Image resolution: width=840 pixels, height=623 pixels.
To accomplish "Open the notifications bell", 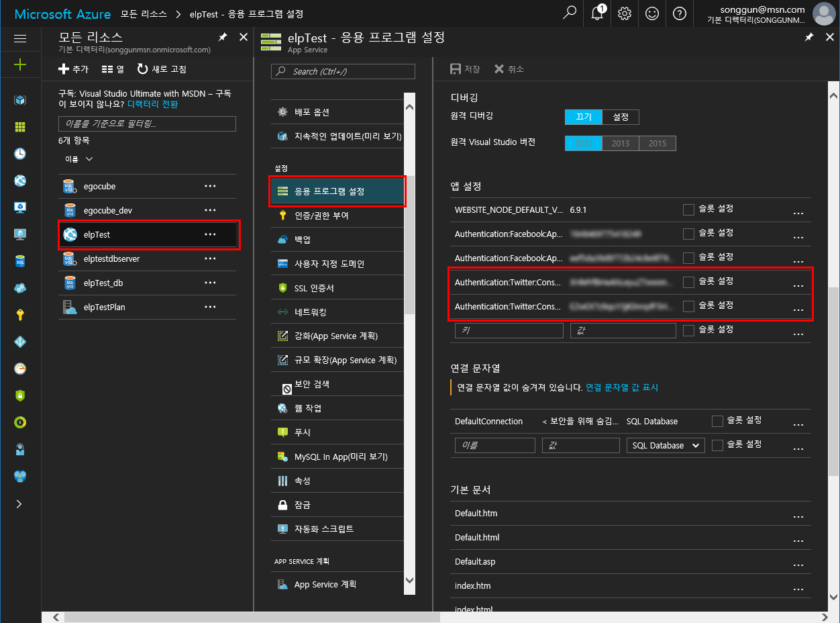I will point(597,13).
